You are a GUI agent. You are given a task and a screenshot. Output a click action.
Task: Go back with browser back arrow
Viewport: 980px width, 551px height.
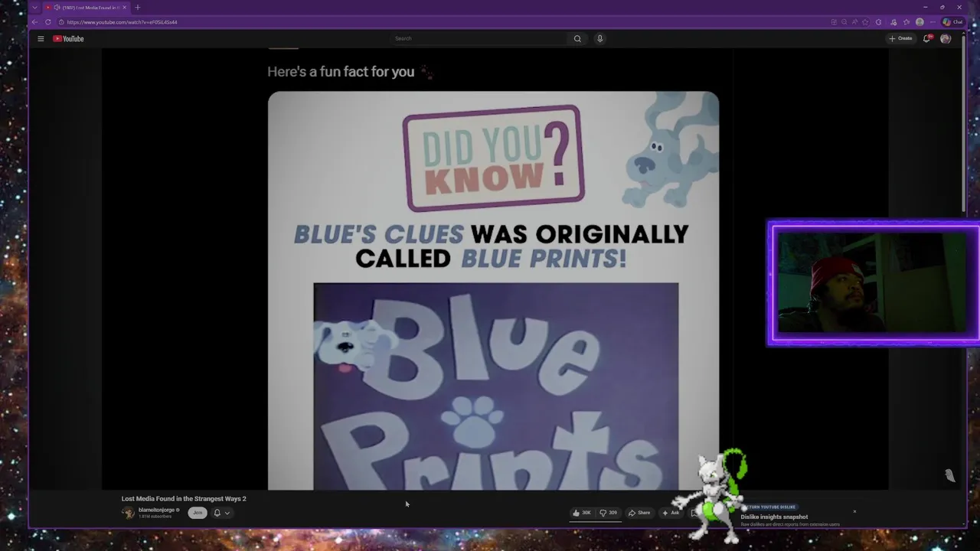point(34,22)
